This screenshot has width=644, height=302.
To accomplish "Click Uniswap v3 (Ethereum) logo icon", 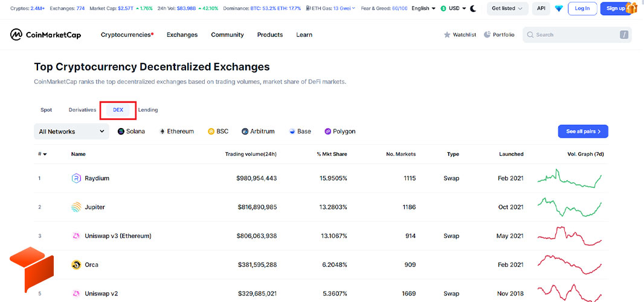I will pyautogui.click(x=76, y=236).
